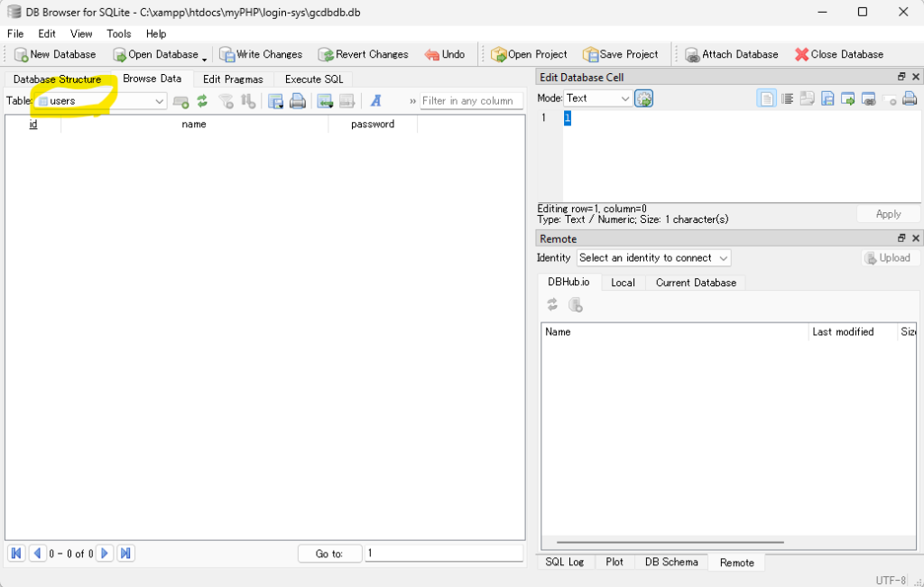Refresh the table data with green arrows
The image size is (924, 587).
pyautogui.click(x=202, y=101)
